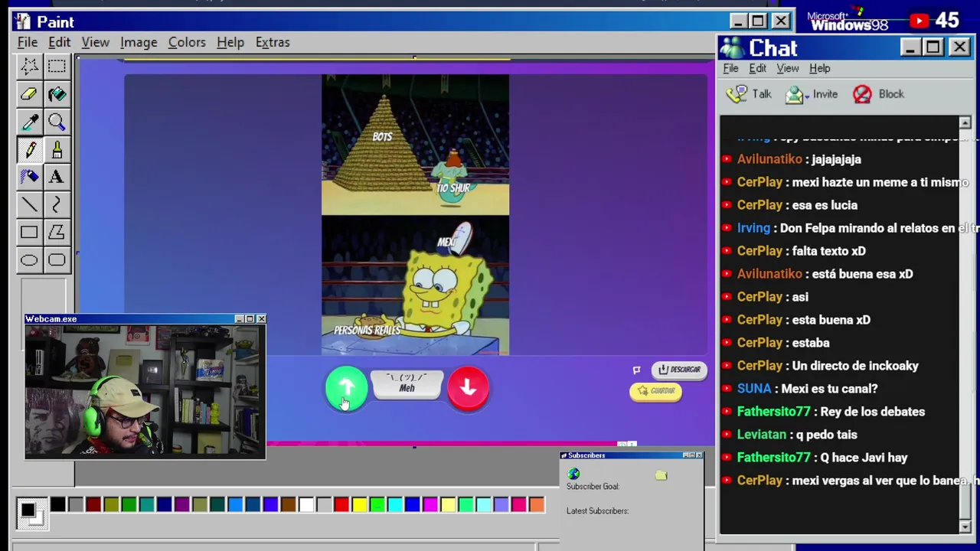The width and height of the screenshot is (980, 551).
Task: Open the Extras menu
Action: (x=273, y=42)
